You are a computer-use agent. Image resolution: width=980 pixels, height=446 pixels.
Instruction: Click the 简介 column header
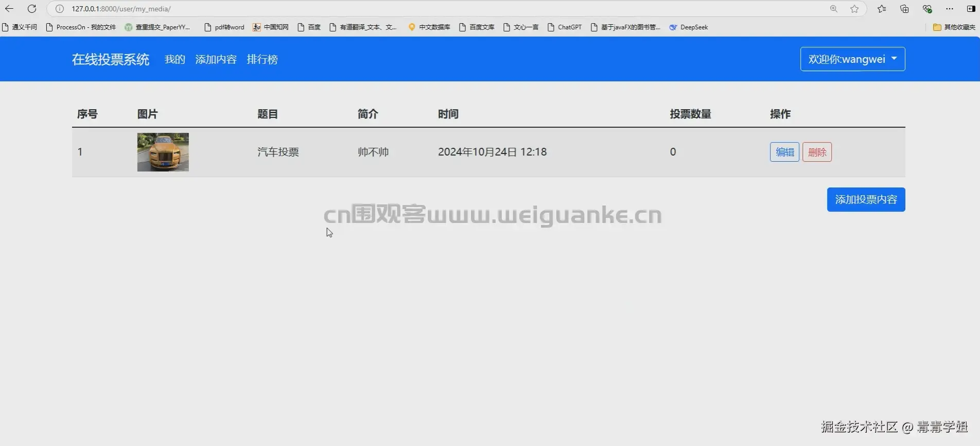(368, 114)
